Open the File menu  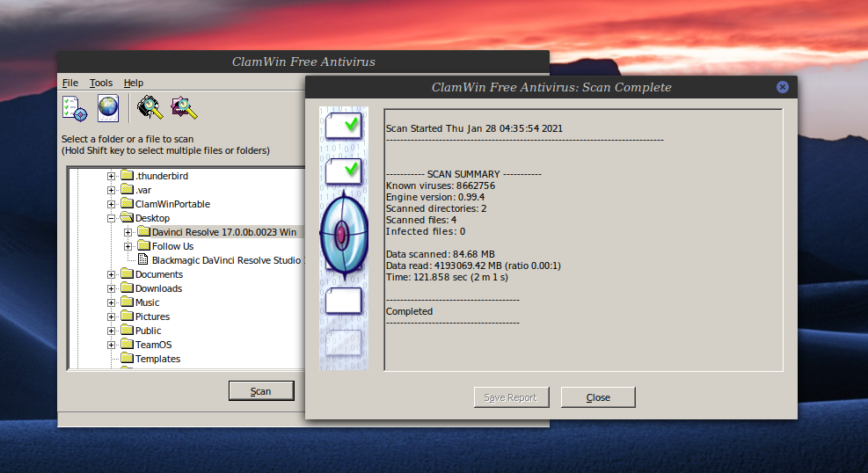(x=69, y=83)
